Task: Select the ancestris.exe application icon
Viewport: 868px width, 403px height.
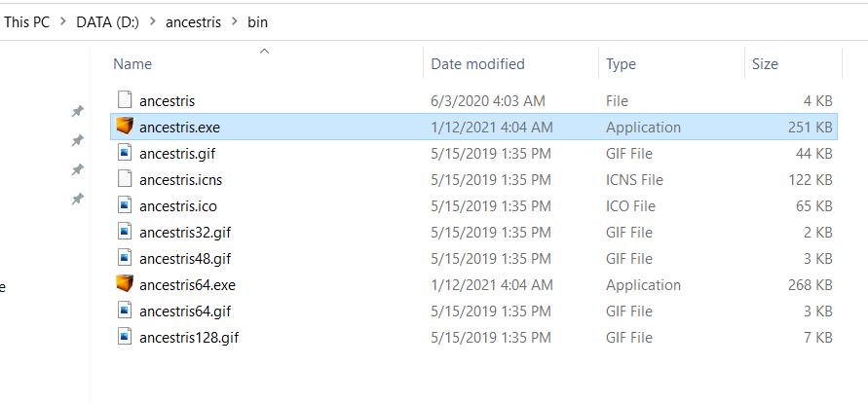Action: (x=125, y=126)
